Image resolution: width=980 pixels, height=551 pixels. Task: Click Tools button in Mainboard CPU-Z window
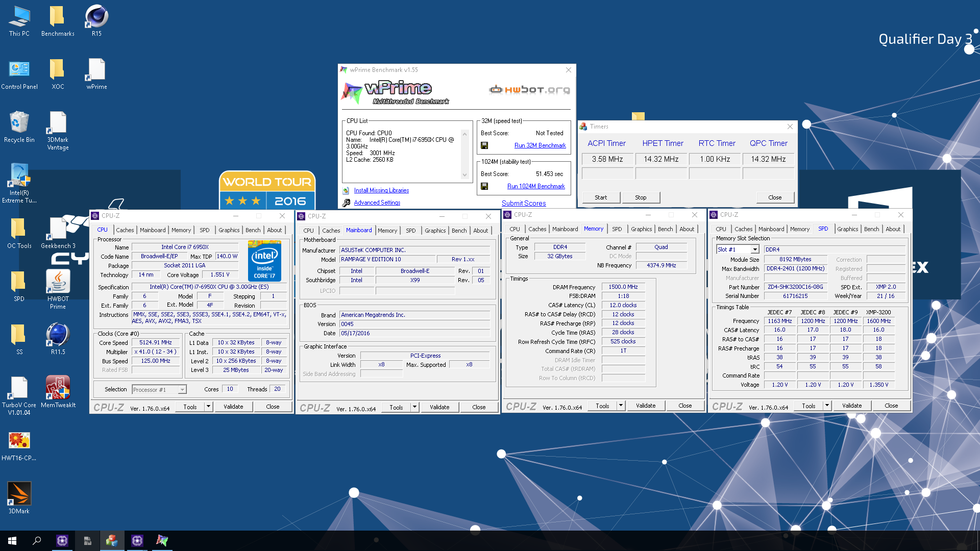[396, 407]
